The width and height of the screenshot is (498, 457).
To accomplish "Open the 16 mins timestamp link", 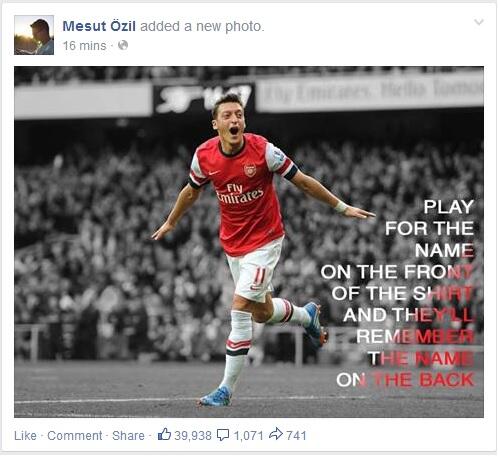I will (x=84, y=46).
